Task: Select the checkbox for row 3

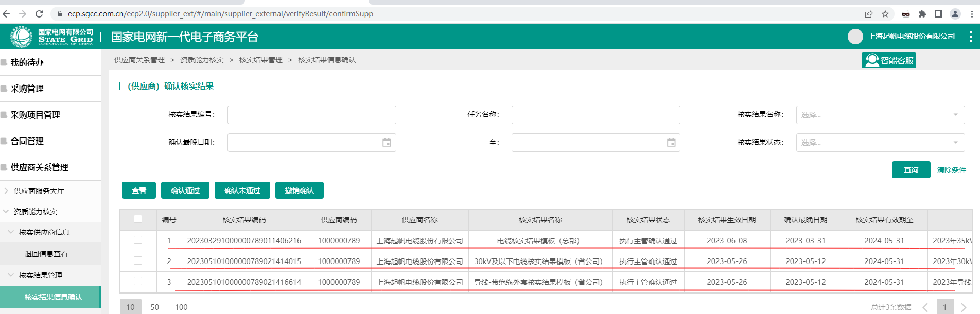Action: 138,282
